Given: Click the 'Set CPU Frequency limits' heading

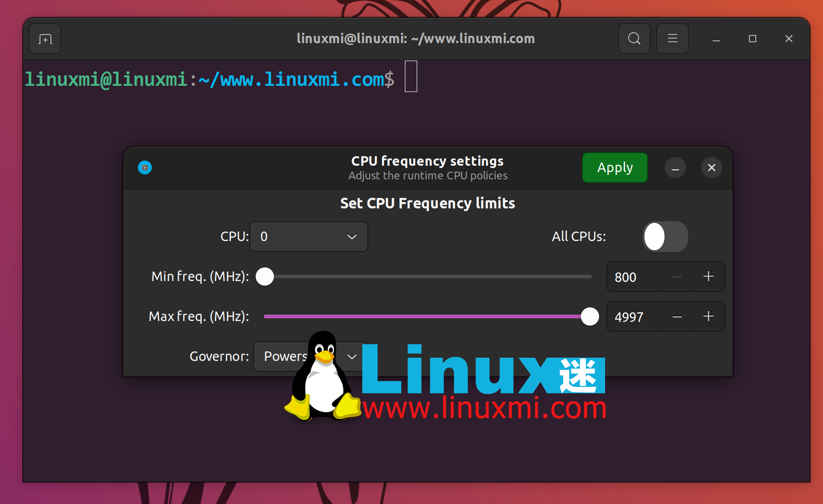Looking at the screenshot, I should tap(428, 203).
